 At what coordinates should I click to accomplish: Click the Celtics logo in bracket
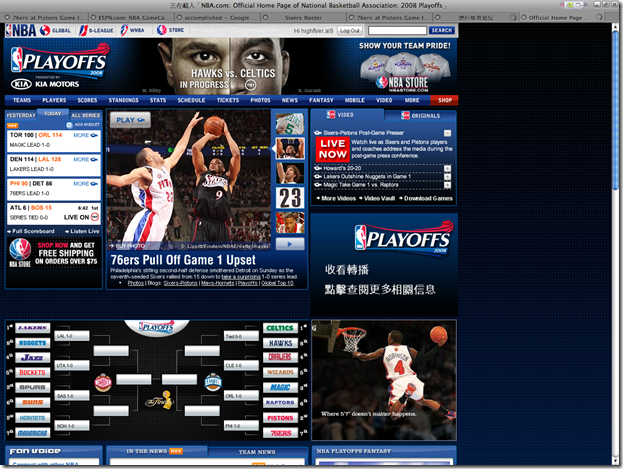point(280,328)
